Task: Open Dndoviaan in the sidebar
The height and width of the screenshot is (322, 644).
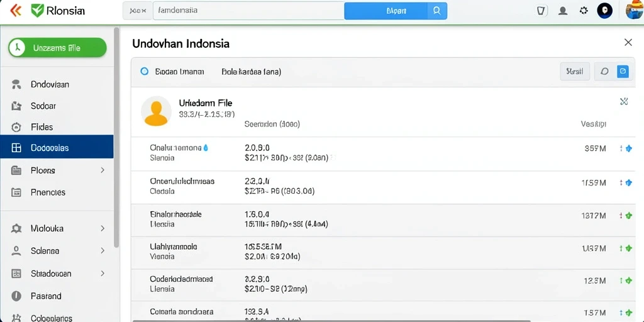Action: [x=50, y=85]
